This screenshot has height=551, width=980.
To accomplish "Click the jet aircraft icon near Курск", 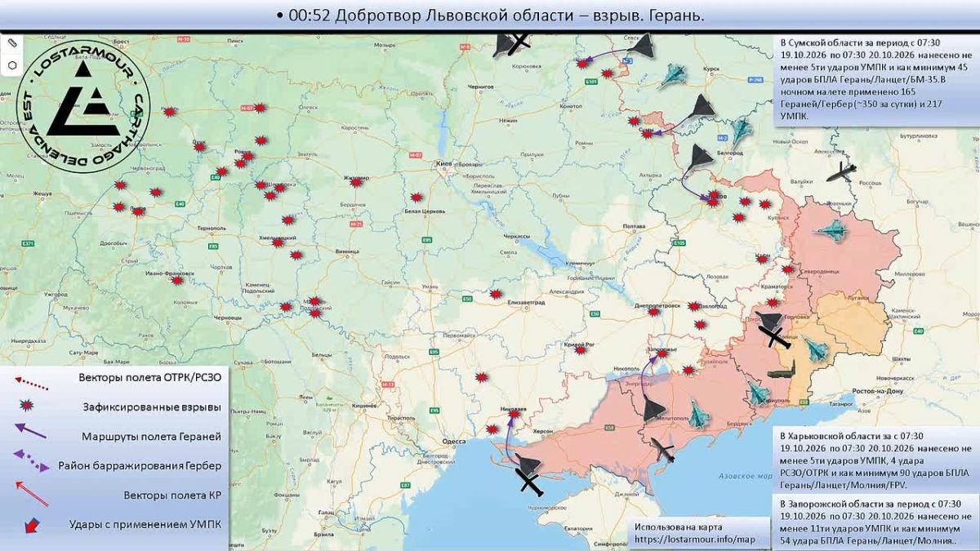I will pyautogui.click(x=673, y=76).
